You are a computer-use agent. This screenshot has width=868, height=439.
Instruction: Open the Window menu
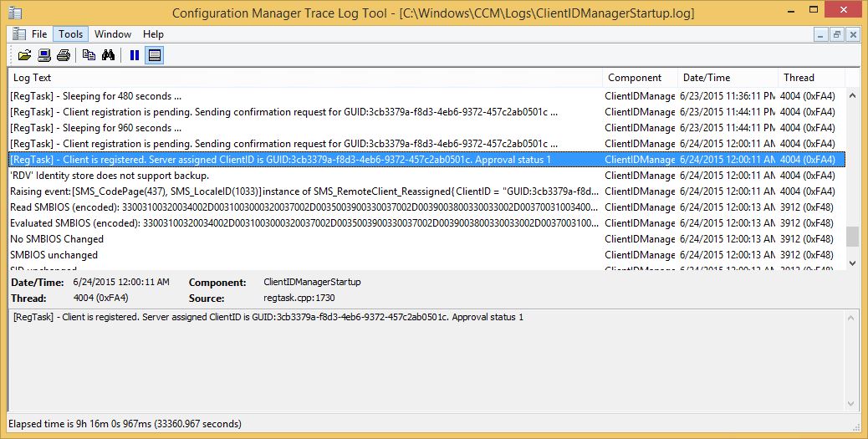tap(112, 34)
